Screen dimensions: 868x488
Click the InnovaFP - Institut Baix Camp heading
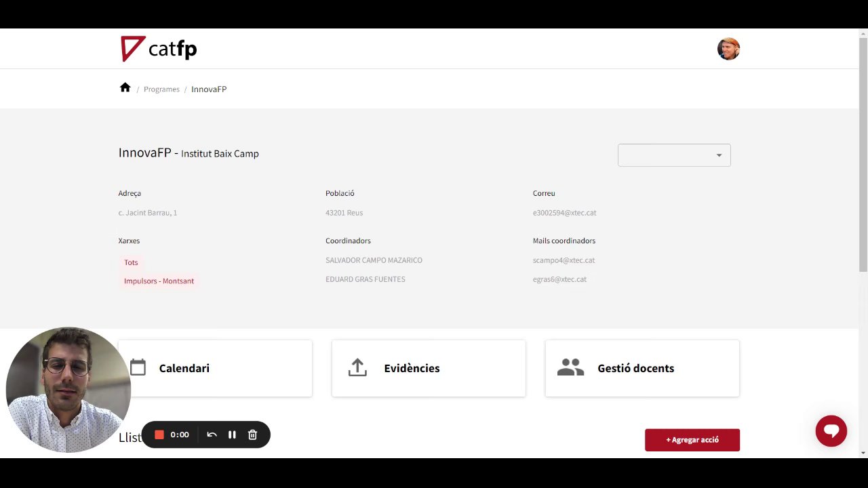pyautogui.click(x=189, y=153)
